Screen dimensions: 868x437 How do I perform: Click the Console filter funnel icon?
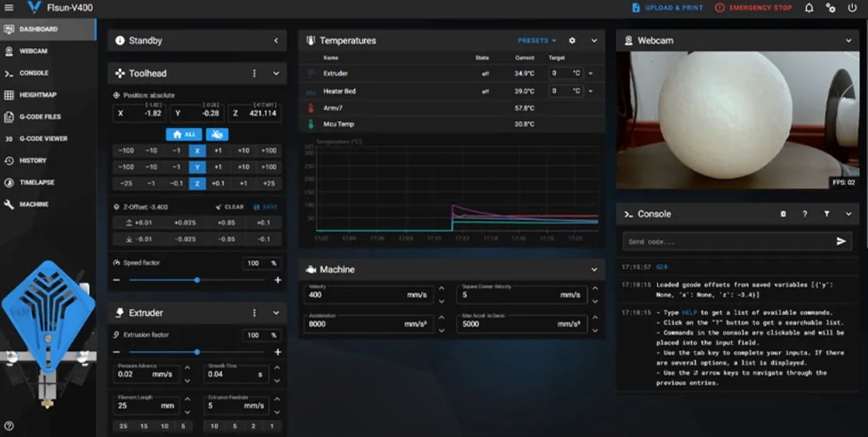point(826,214)
